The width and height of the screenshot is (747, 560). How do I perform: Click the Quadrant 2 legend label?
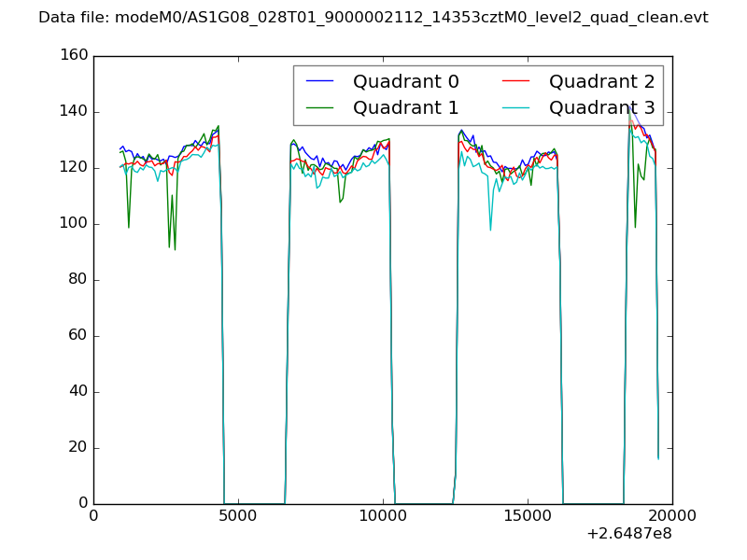coord(601,82)
